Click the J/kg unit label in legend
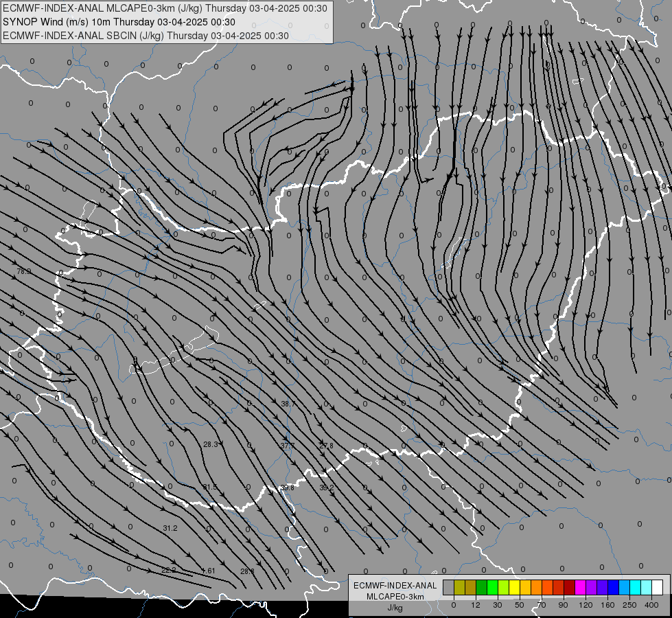 tap(395, 608)
